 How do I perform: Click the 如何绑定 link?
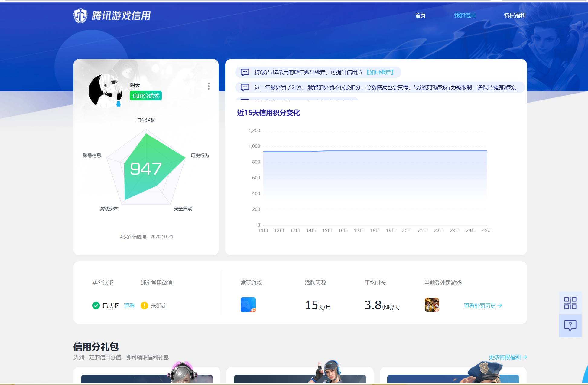pyautogui.click(x=380, y=72)
